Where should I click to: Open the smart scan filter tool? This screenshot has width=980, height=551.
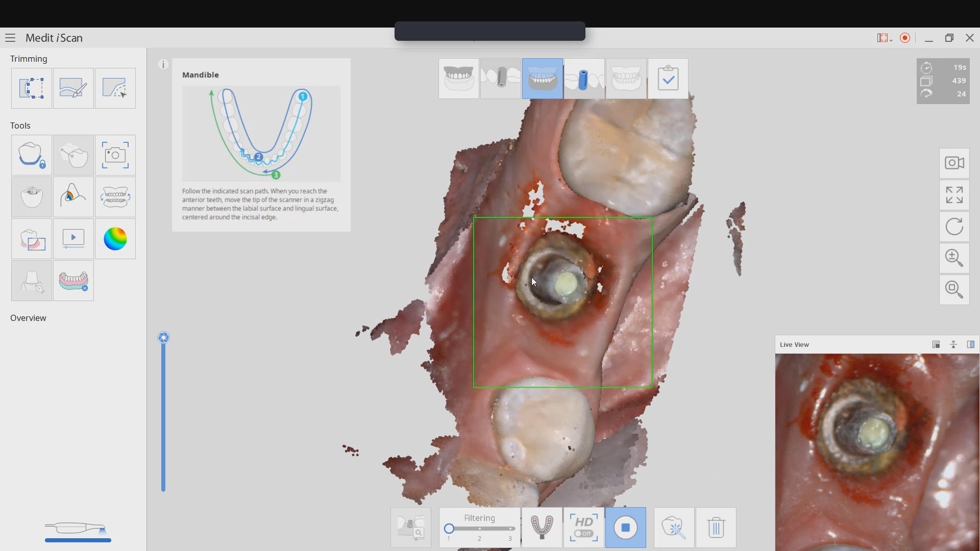674,528
